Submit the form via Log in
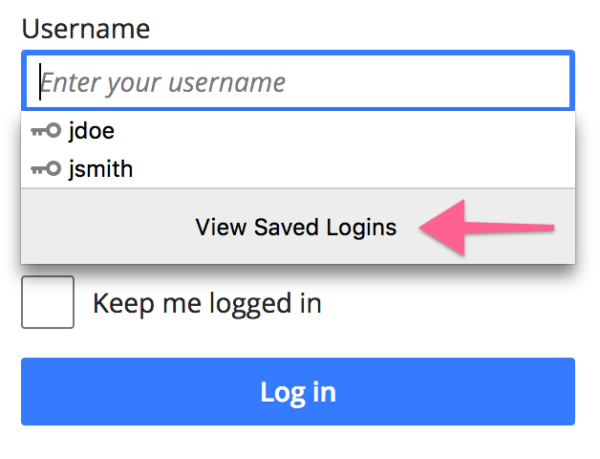The image size is (600, 459). pyautogui.click(x=298, y=391)
